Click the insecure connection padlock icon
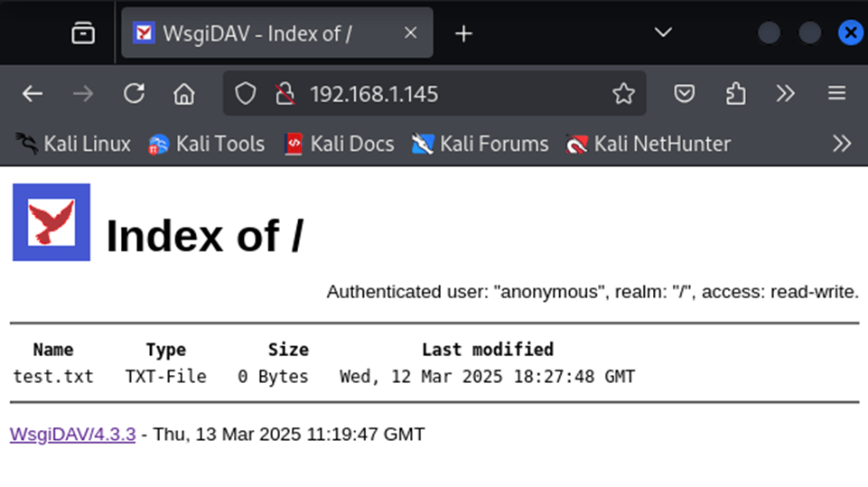The height and width of the screenshot is (487, 868). click(x=285, y=94)
